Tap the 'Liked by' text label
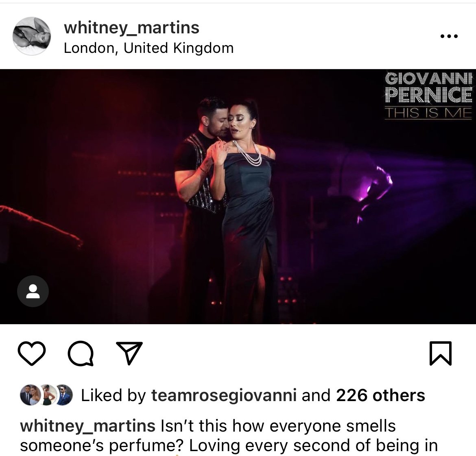Screen dimensions: 476x456 coord(114,395)
